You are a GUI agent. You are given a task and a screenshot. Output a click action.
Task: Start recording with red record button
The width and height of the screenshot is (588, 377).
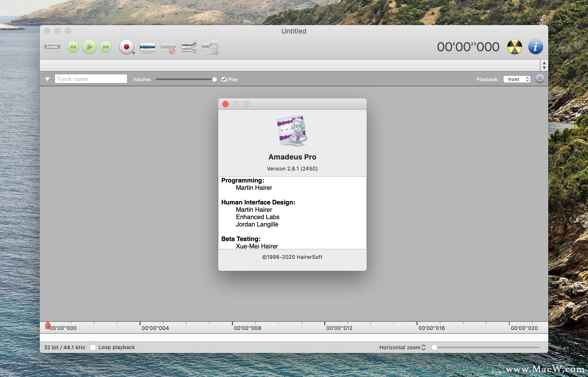126,47
